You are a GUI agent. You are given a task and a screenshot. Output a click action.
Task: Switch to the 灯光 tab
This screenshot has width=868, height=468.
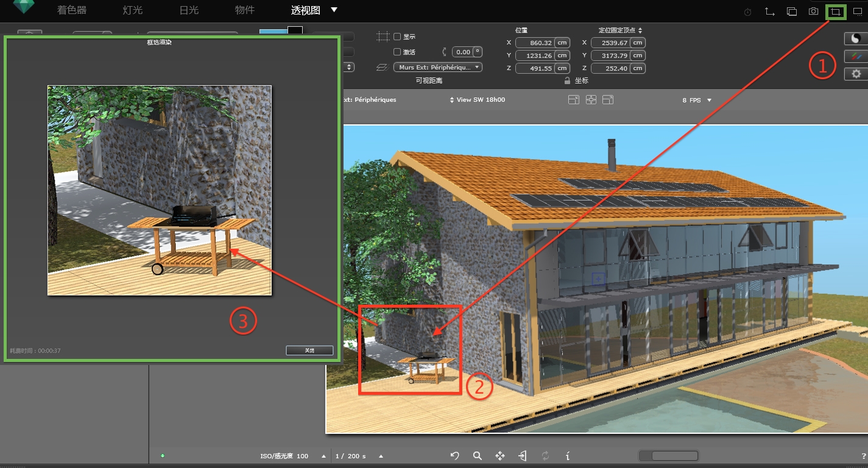tap(132, 10)
